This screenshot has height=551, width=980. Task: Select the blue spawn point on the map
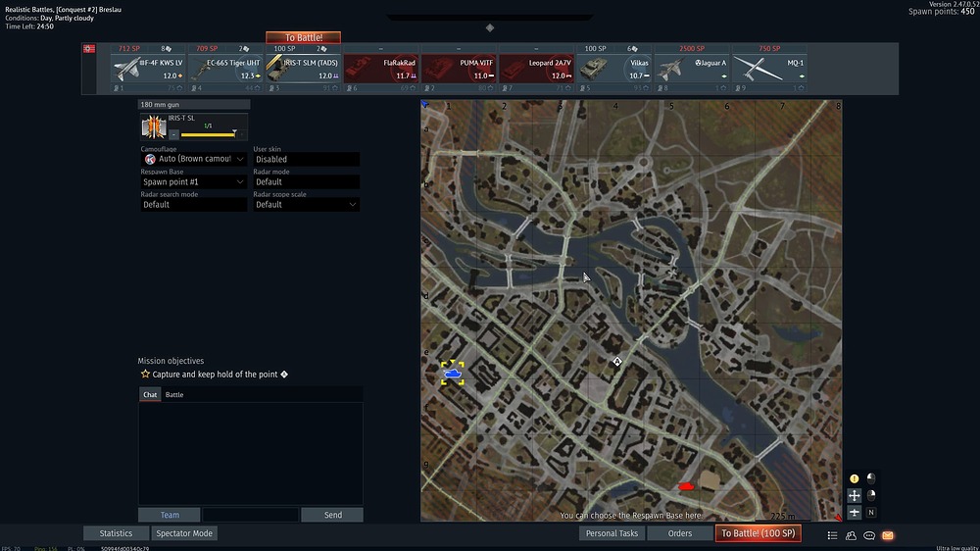point(452,374)
